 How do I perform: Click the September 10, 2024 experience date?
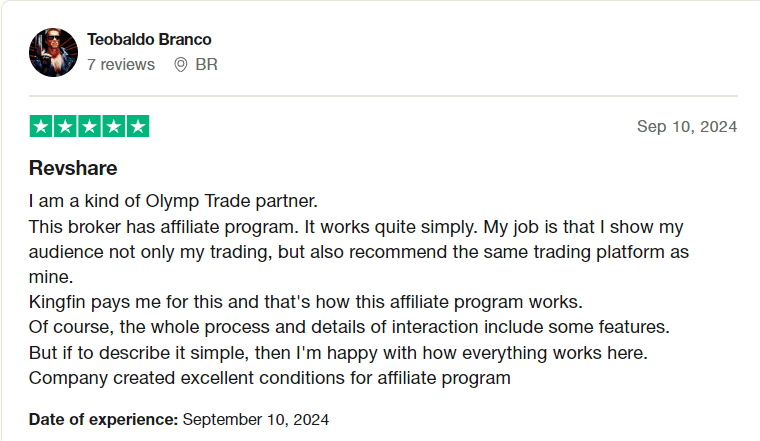pyautogui.click(x=255, y=419)
